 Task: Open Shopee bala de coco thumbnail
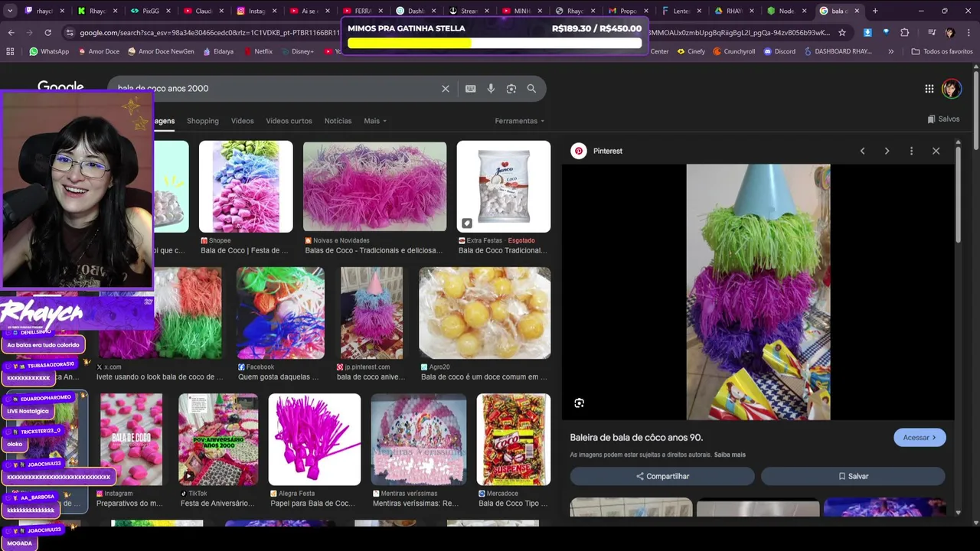coord(246,187)
